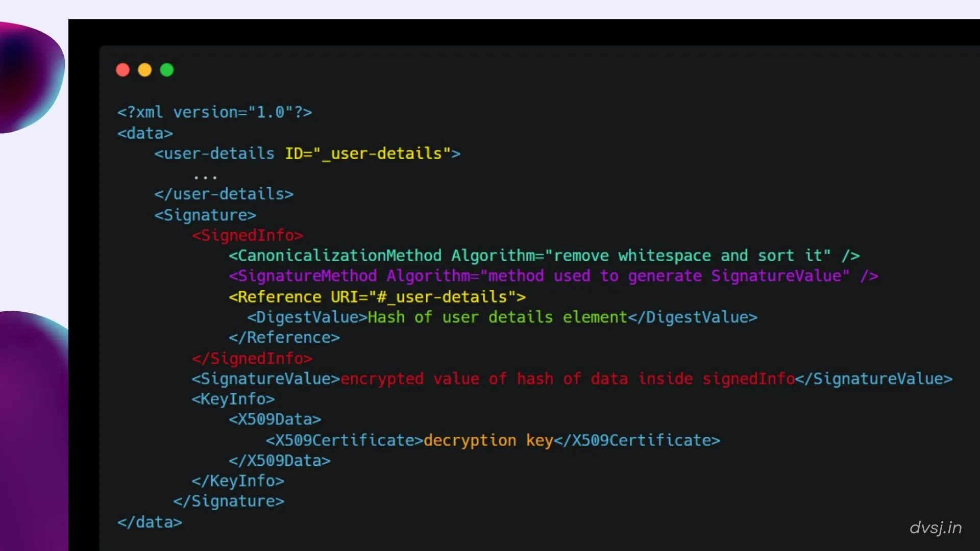Viewport: 980px width, 551px height.
Task: Click the yellow minimize traffic light
Action: tap(144, 70)
